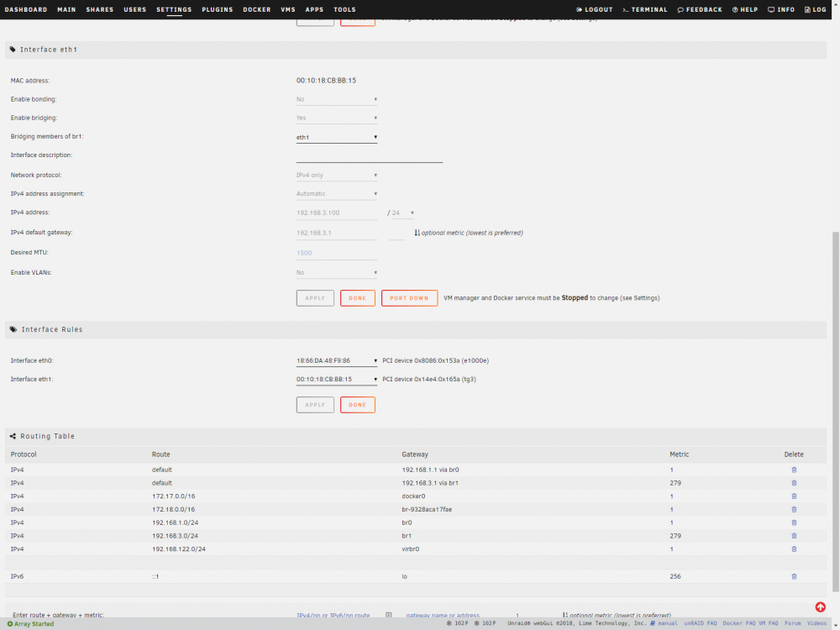840x630 pixels.
Task: Click the red back-to-top arrow icon
Action: (820, 607)
